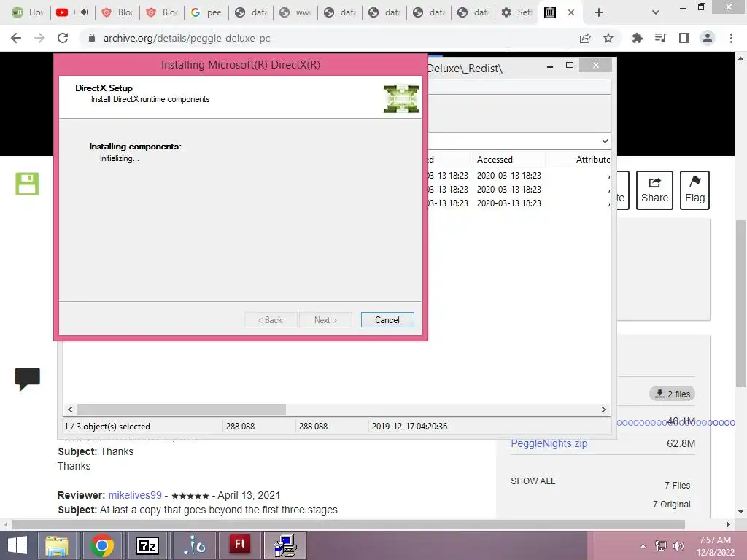Viewport: 747px width, 560px height.
Task: Open a new browser tab
Action: pyautogui.click(x=599, y=12)
